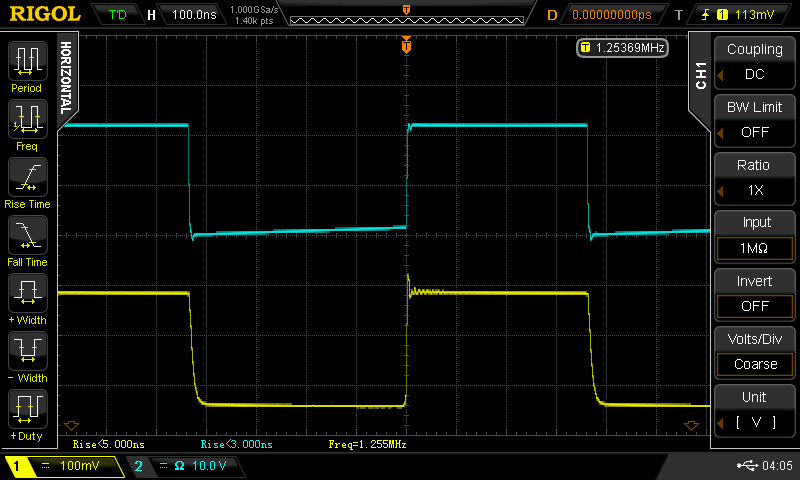
Task: Toggle the Input 1MΩ impedance
Action: pos(754,236)
